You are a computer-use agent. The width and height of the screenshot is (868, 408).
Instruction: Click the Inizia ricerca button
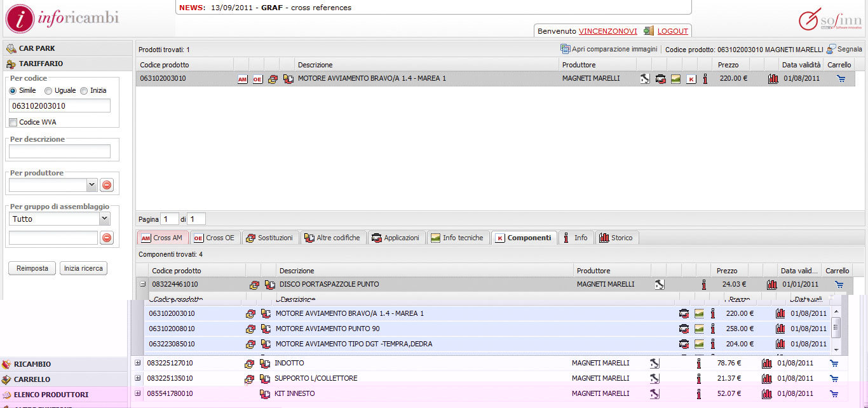83,268
